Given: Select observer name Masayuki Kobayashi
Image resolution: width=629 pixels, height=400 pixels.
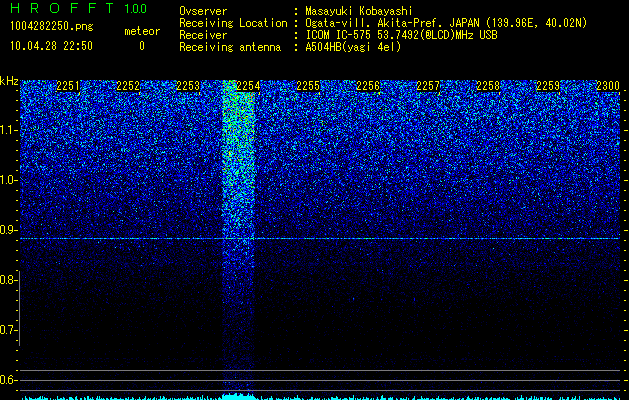Looking at the screenshot, I should point(359,11).
